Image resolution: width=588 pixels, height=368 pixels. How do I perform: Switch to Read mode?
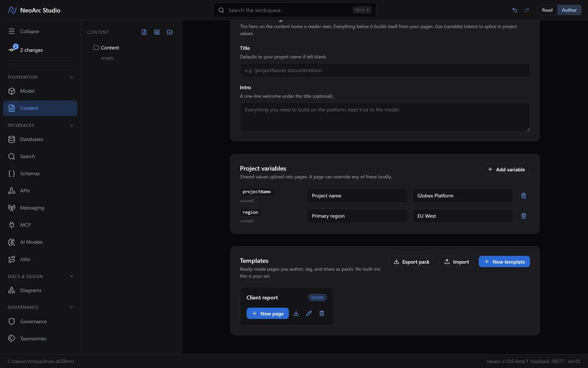pos(547,10)
